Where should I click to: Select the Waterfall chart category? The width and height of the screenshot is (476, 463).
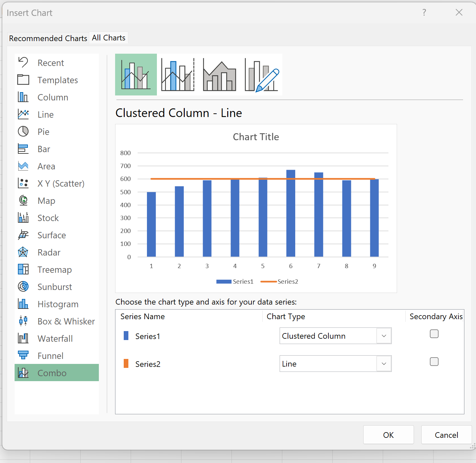(55, 339)
